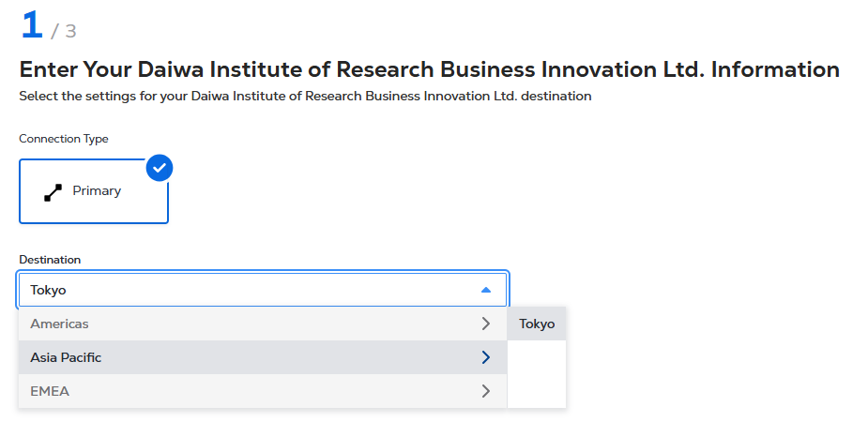Click the empty submenu area below Tokyo

[537, 374]
